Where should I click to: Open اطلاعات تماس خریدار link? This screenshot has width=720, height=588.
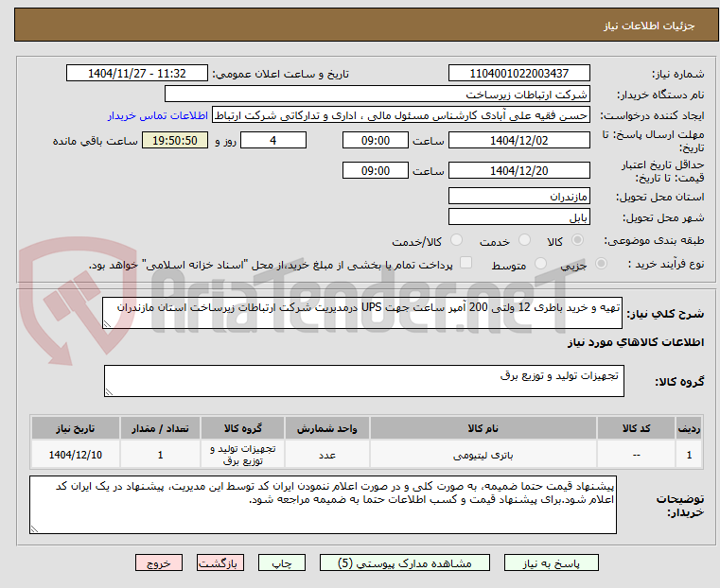(x=158, y=115)
